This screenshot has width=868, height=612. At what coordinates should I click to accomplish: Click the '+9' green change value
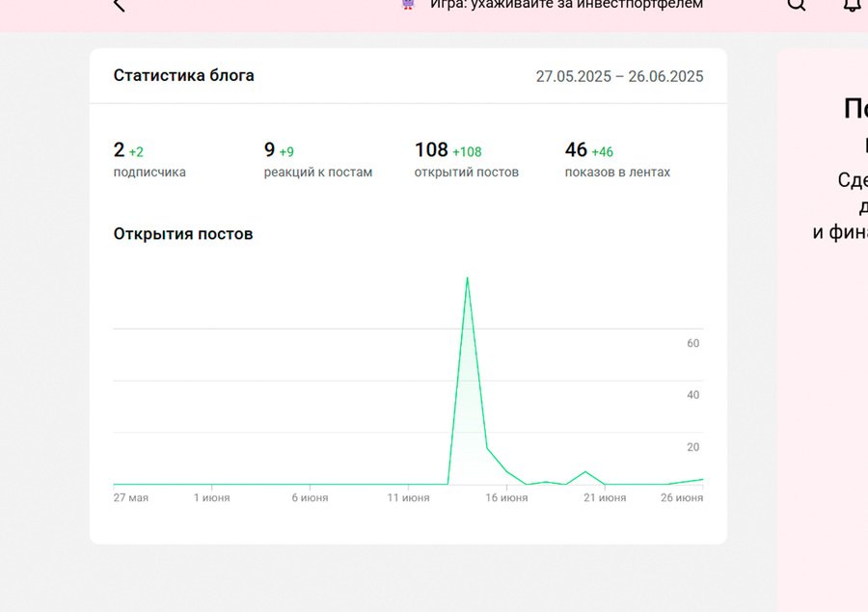tap(286, 151)
